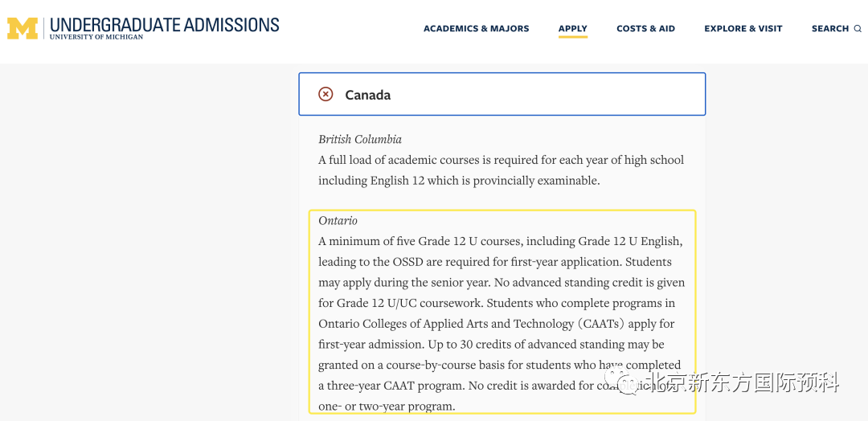Click the Search label in header

829,29
